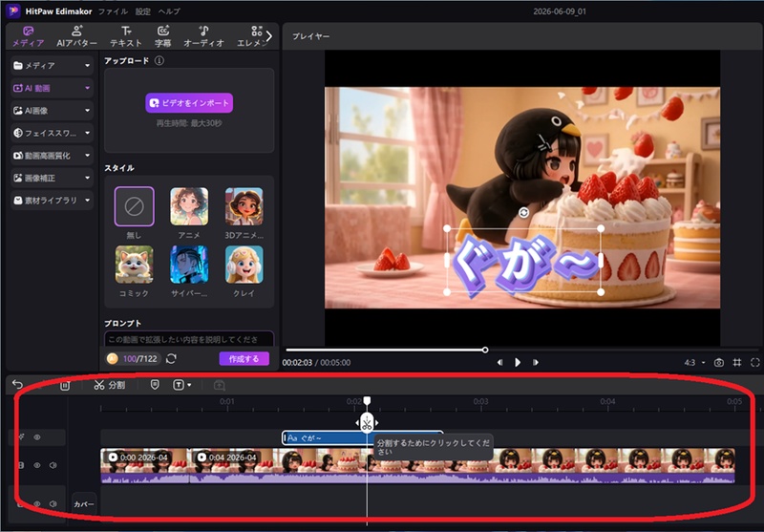This screenshot has height=532, width=764.
Task: Click the timeline playhead marker
Action: (367, 400)
